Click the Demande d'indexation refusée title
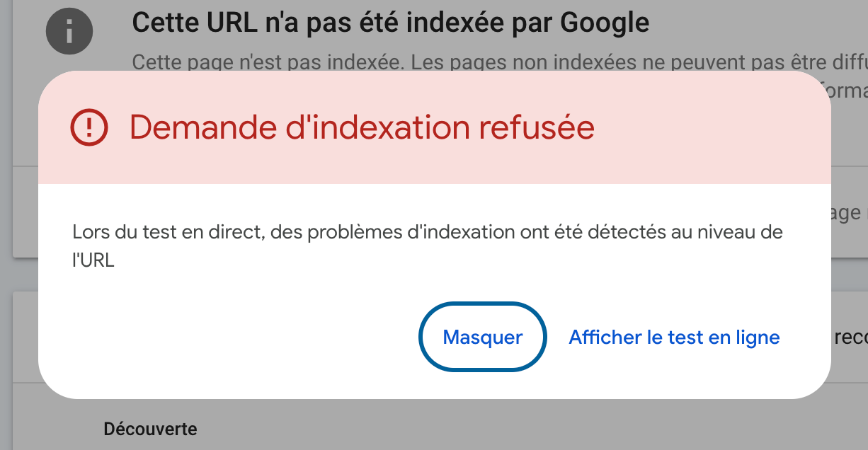This screenshot has height=450, width=868. tap(362, 127)
